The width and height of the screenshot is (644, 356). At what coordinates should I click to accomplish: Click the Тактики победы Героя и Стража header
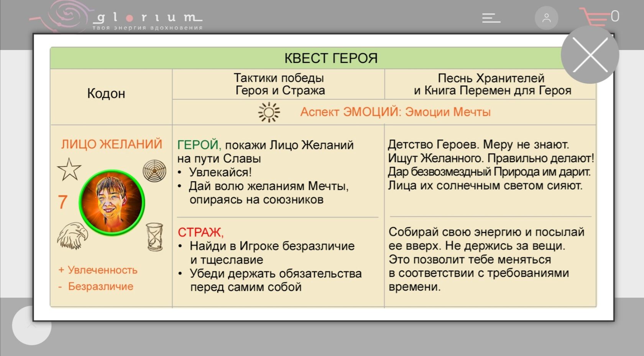click(279, 84)
